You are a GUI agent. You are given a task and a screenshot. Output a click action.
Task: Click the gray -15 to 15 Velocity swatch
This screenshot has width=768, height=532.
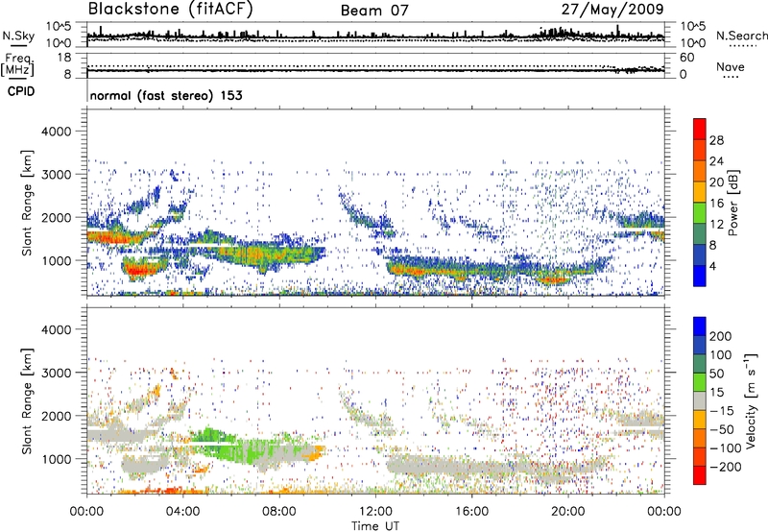(700, 400)
